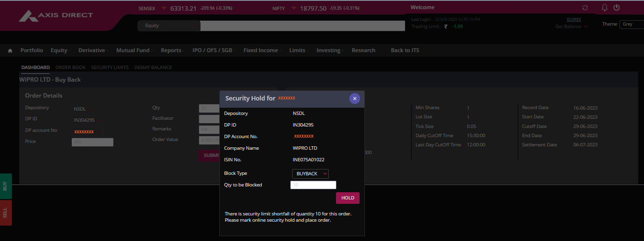
Task: Open the red SELL side tab
Action: 5,213
